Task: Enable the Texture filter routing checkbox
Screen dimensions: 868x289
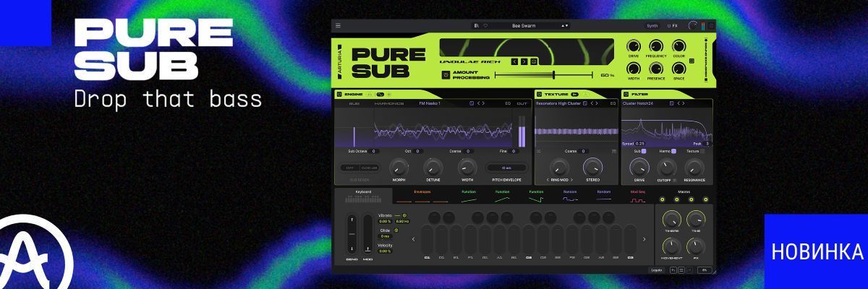Action: (x=702, y=151)
